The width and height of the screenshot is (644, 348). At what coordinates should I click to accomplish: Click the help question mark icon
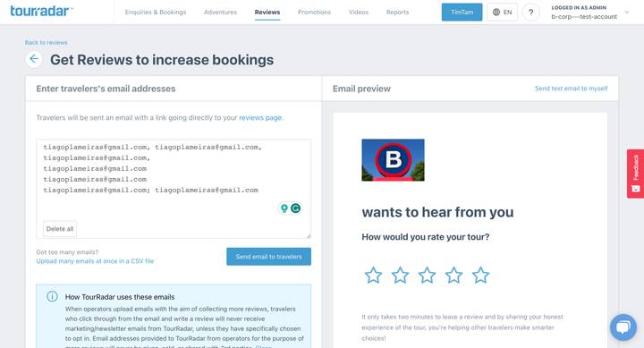pos(530,13)
